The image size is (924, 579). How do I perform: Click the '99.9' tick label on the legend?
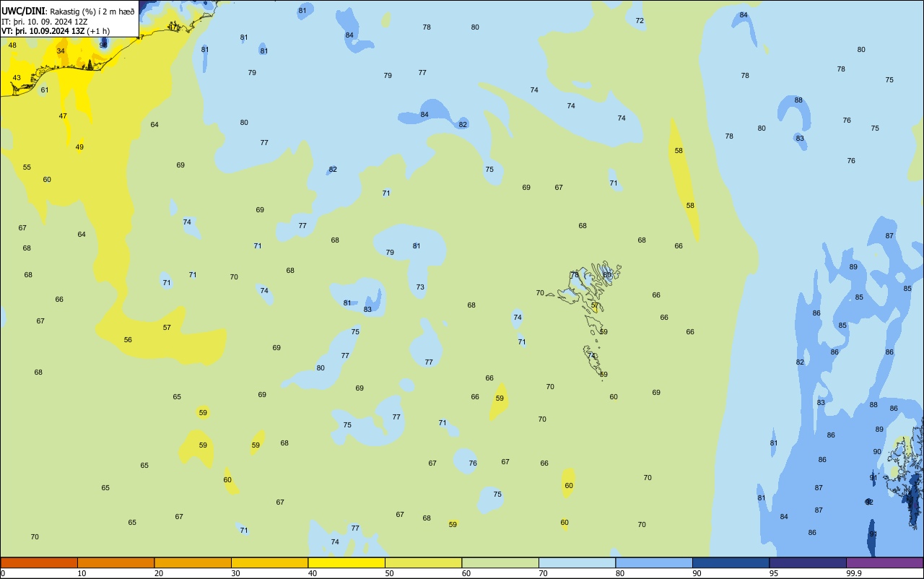(x=853, y=573)
